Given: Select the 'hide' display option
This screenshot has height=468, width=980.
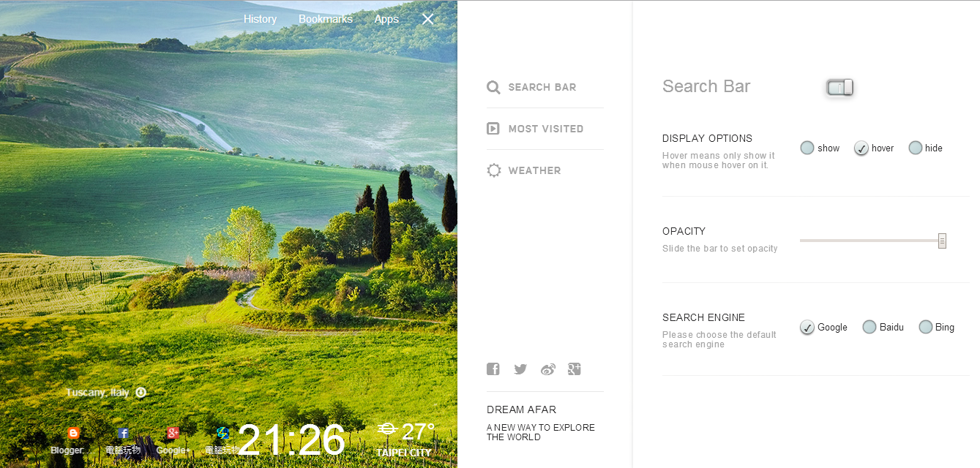Looking at the screenshot, I should coord(916,148).
